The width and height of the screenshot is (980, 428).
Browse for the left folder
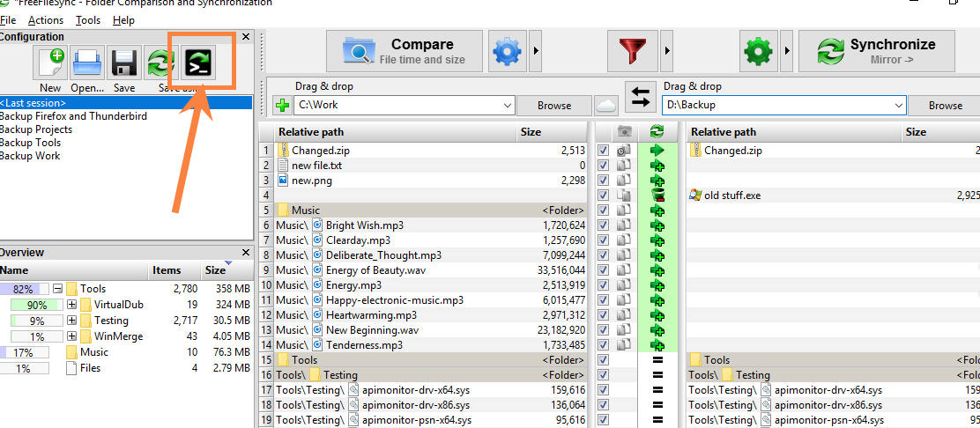(x=554, y=106)
